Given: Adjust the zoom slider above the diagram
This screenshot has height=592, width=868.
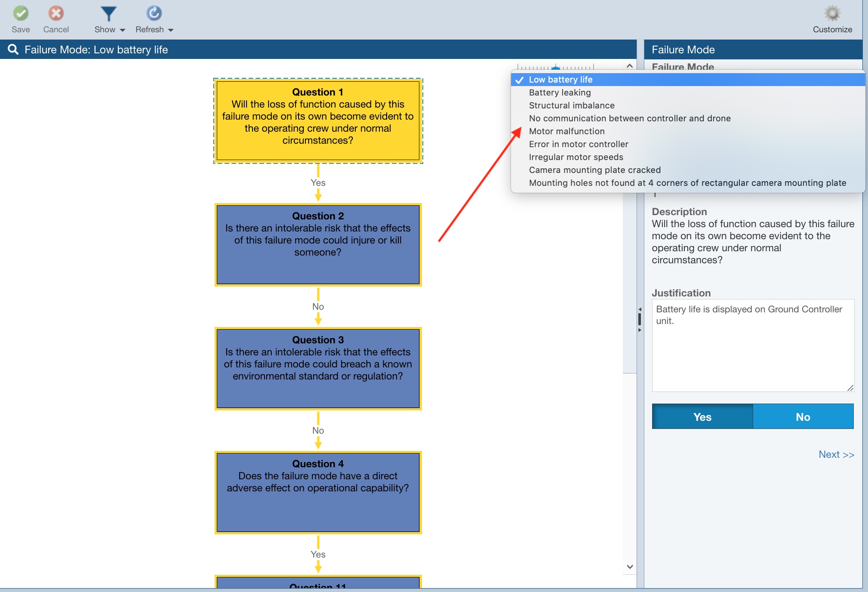Looking at the screenshot, I should (556, 68).
